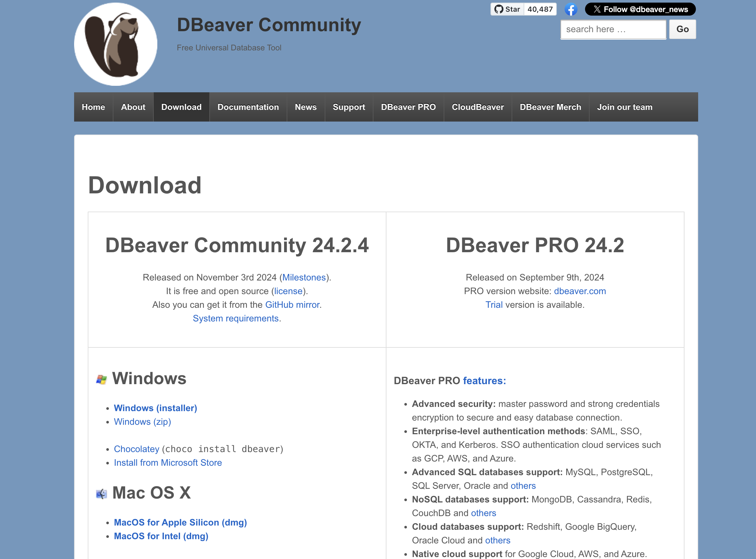Open the 40,487 stargazers count

click(540, 9)
